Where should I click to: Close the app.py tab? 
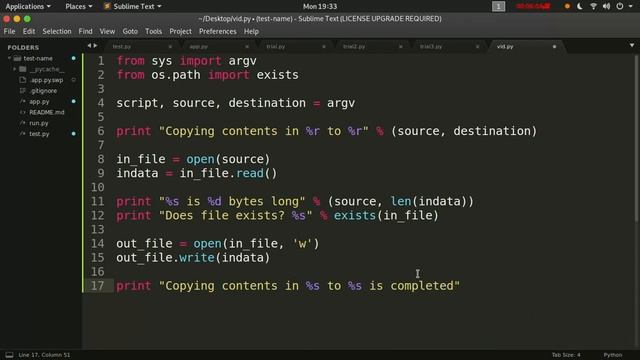tap(247, 47)
